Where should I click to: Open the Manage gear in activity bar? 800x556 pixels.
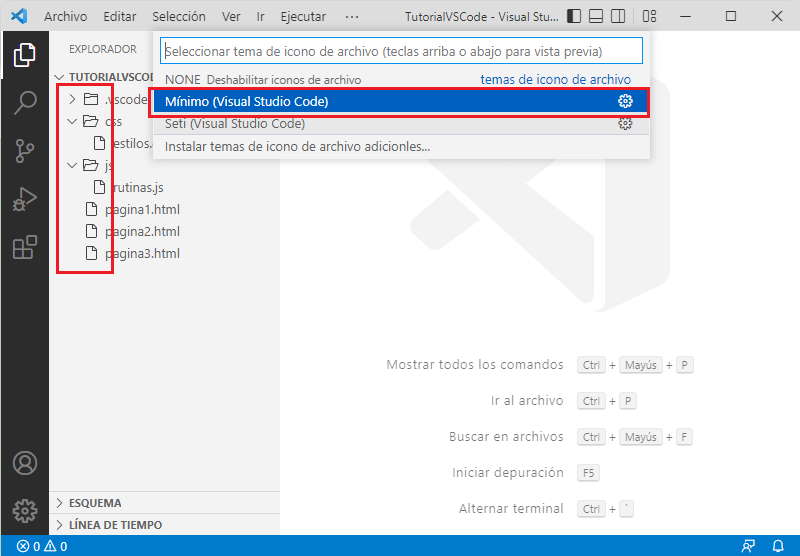(x=24, y=510)
